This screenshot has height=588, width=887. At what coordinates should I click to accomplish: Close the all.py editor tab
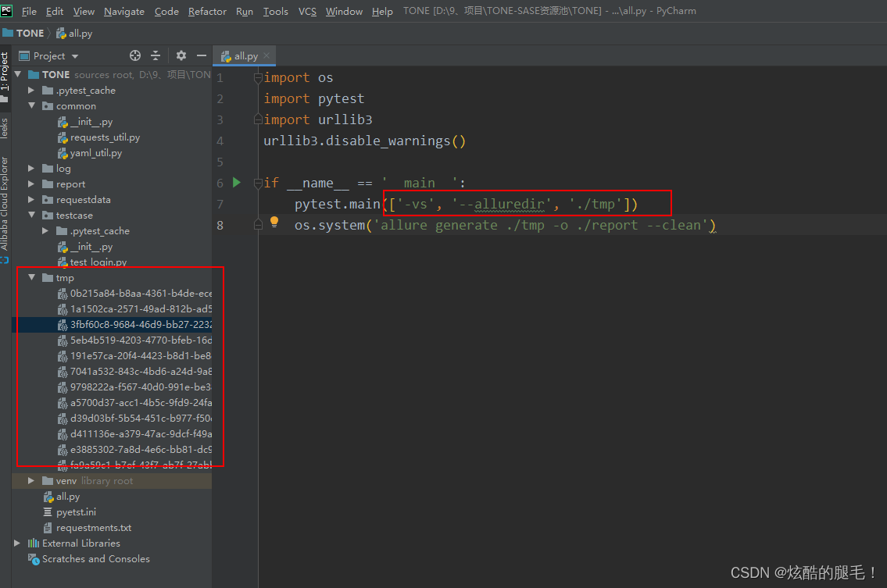pyautogui.click(x=266, y=55)
